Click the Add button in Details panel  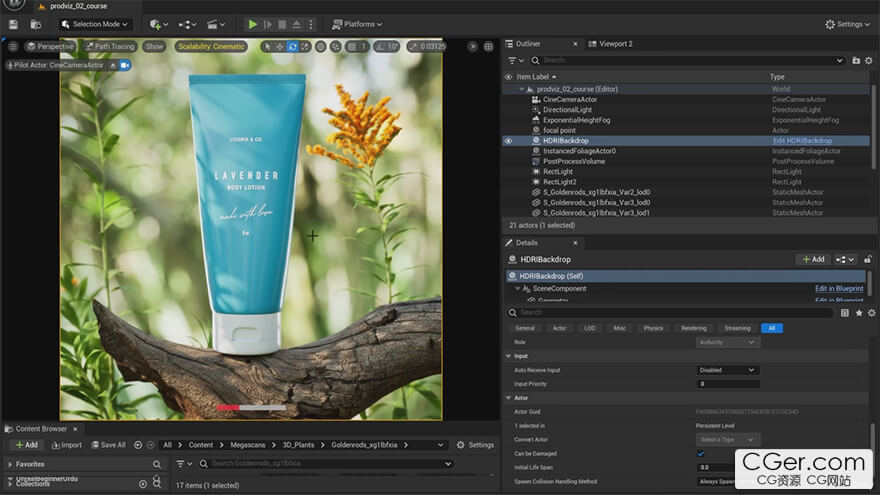(812, 259)
